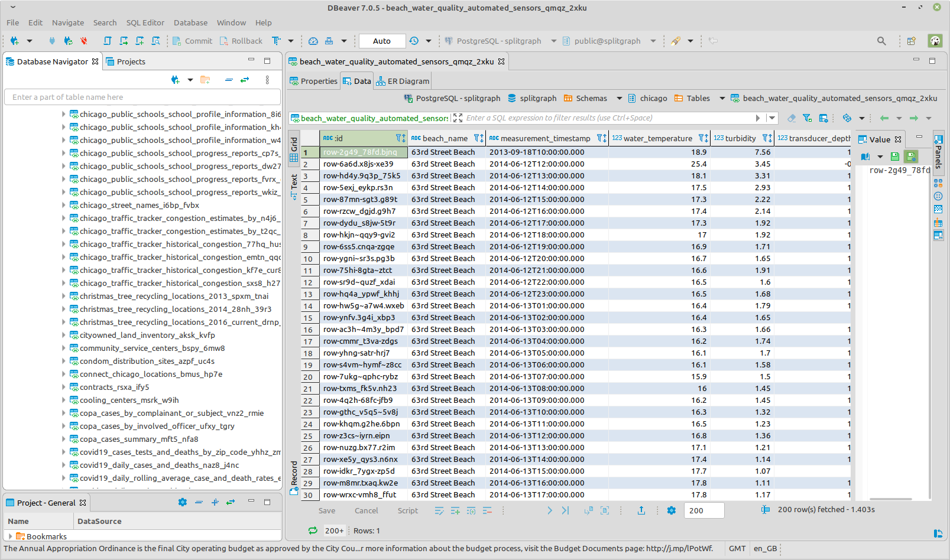Viewport: 950px width, 560px height.
Task: Click the Commit transaction button
Action: coord(192,41)
